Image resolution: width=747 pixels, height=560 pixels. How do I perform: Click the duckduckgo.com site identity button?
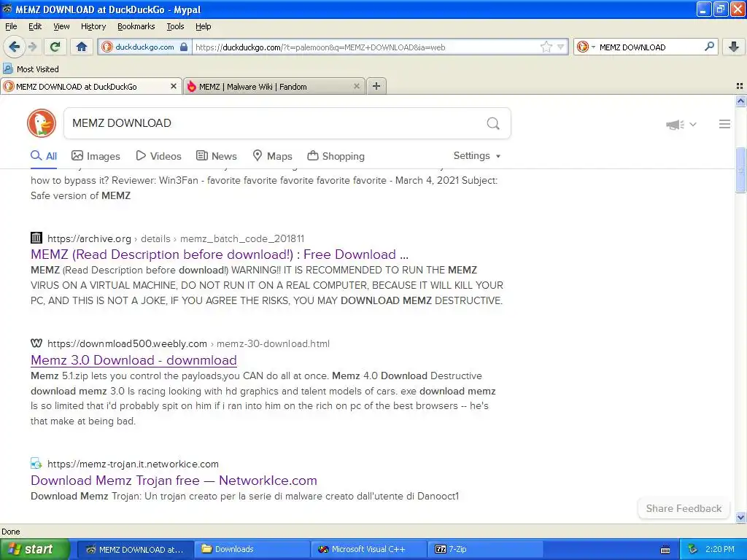pyautogui.click(x=144, y=47)
